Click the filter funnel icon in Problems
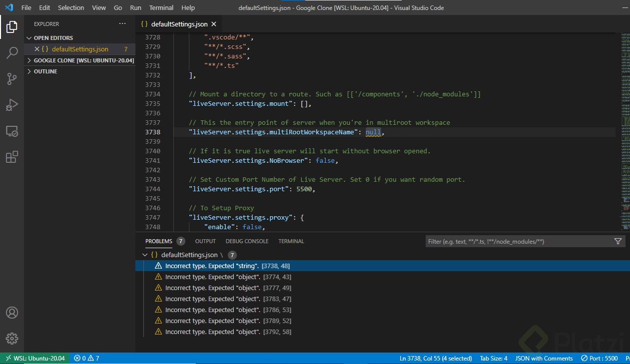Viewport: 630px width, 364px height. point(618,241)
